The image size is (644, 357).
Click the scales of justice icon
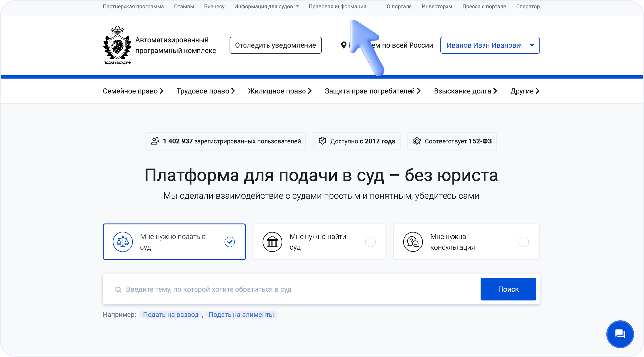tap(123, 242)
